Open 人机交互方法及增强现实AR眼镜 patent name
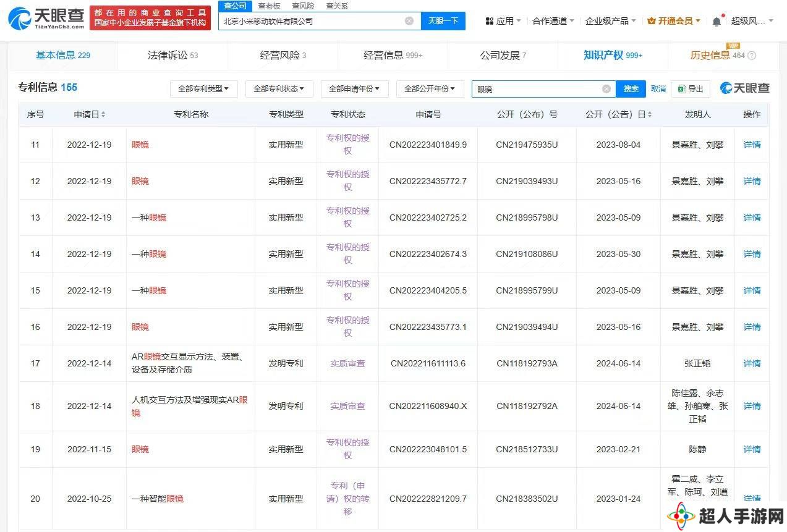 (x=190, y=406)
